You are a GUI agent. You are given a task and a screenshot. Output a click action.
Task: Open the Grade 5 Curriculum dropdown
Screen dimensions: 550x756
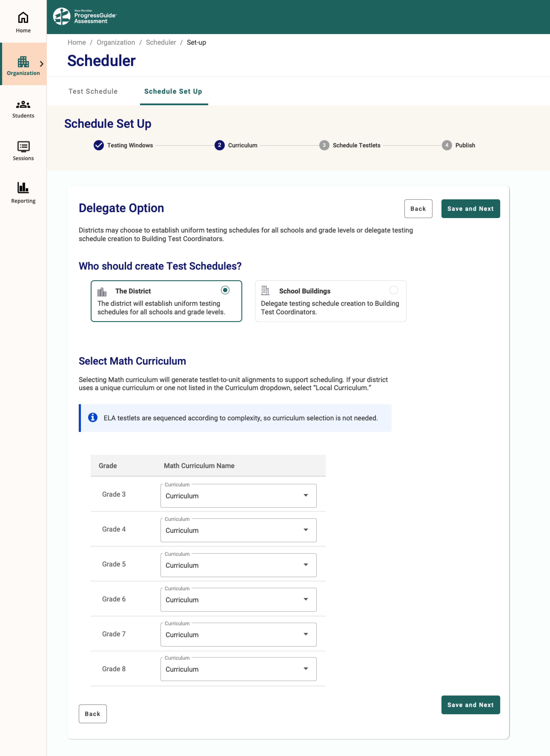coord(238,565)
